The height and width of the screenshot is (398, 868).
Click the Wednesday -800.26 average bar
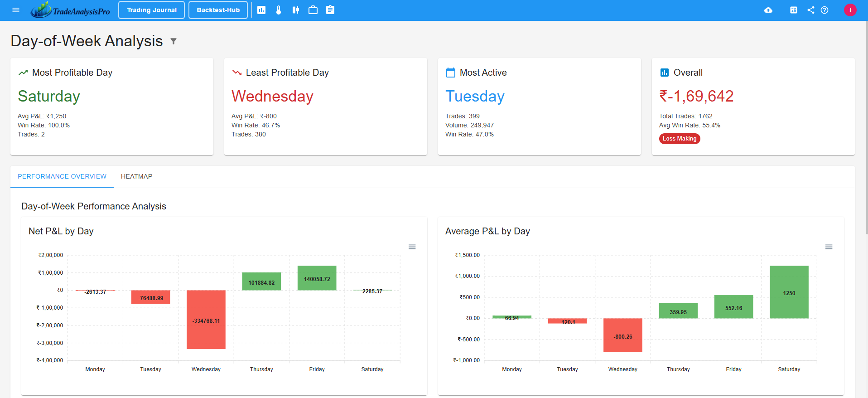623,335
